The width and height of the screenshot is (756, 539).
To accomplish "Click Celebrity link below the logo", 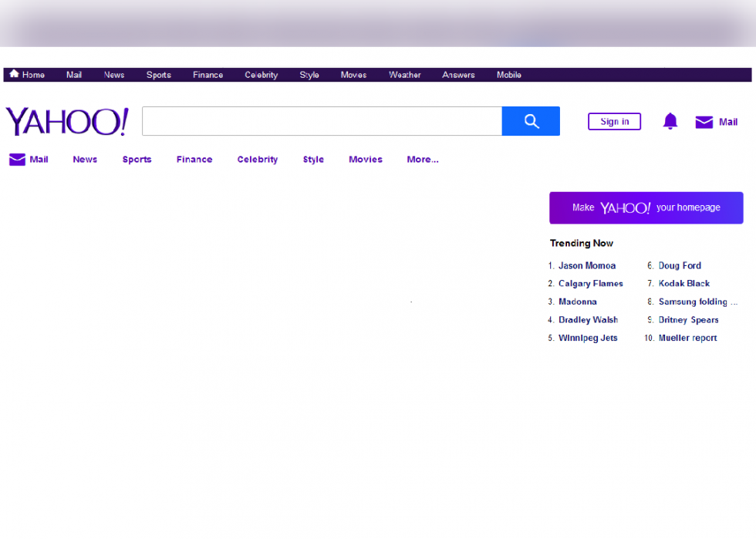I will click(258, 160).
